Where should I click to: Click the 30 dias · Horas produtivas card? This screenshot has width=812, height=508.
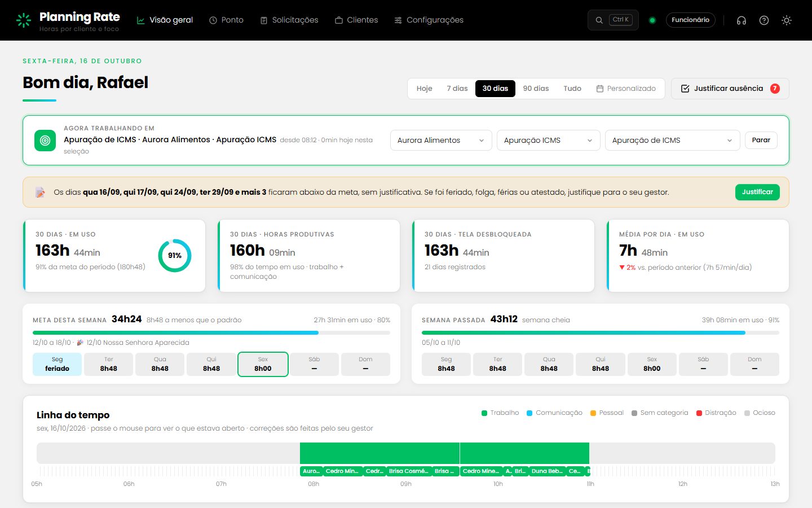309,256
